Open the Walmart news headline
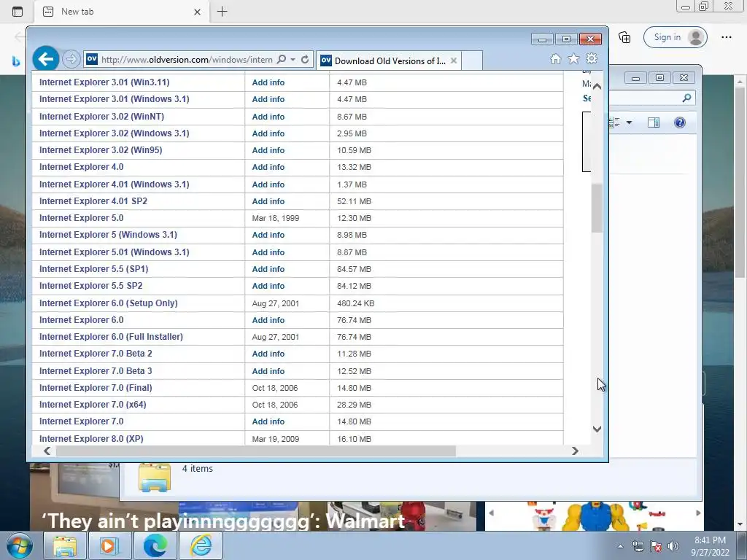This screenshot has width=747, height=560. pyautogui.click(x=223, y=521)
